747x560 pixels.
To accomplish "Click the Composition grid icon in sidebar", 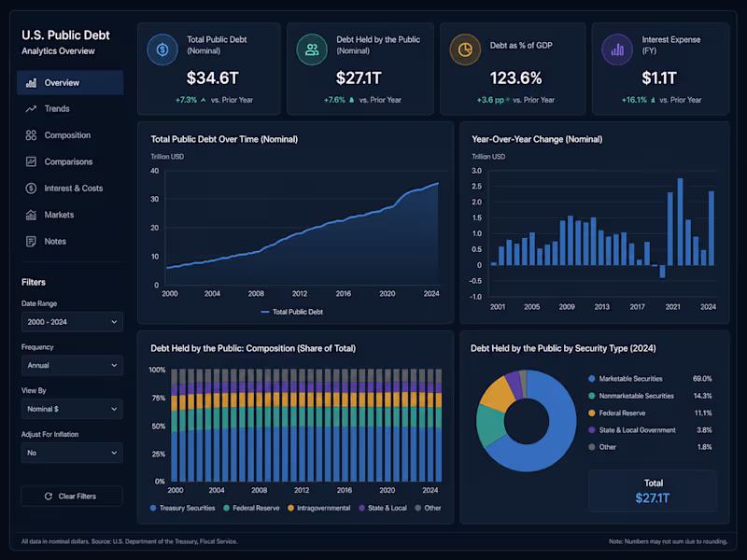I will pyautogui.click(x=31, y=135).
